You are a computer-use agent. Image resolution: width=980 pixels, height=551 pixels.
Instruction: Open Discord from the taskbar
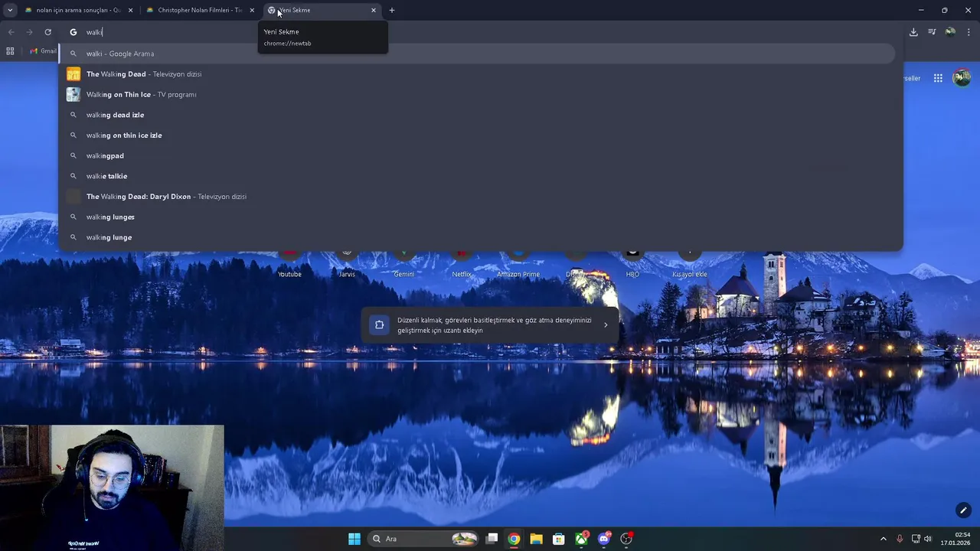coord(604,539)
